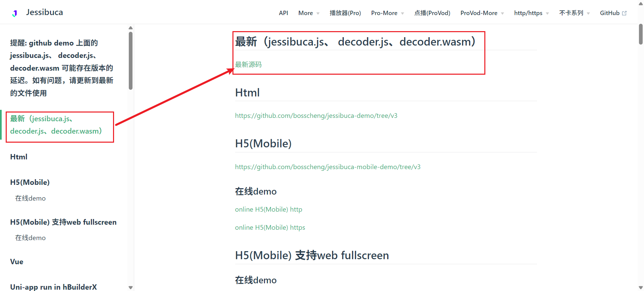Open the Jessibuca home title link

pyautogui.click(x=45, y=12)
